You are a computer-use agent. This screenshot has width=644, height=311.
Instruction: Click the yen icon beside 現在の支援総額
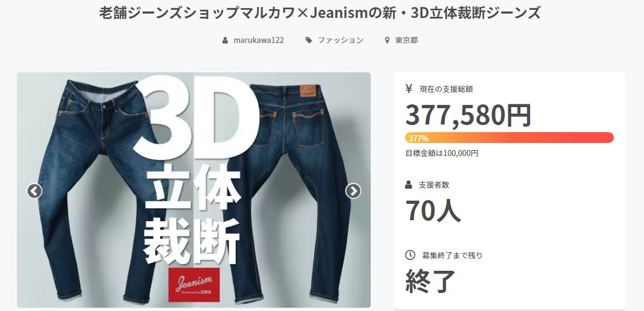point(409,89)
